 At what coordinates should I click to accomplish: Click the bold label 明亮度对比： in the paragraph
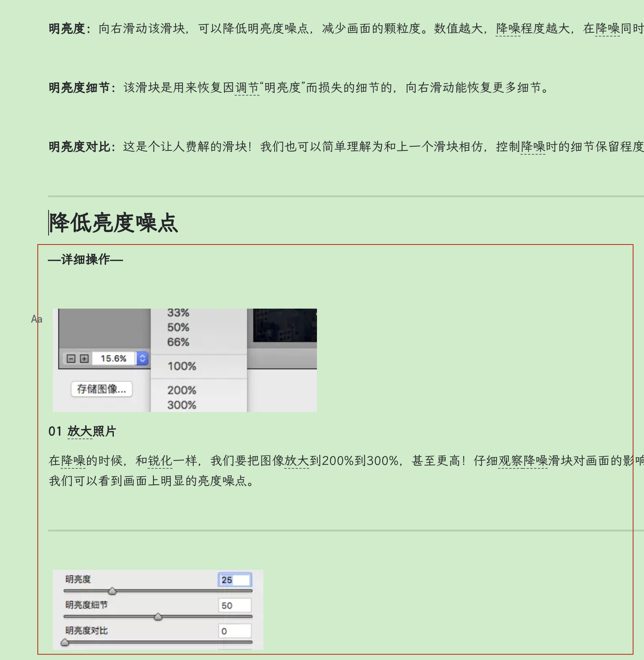pos(83,147)
